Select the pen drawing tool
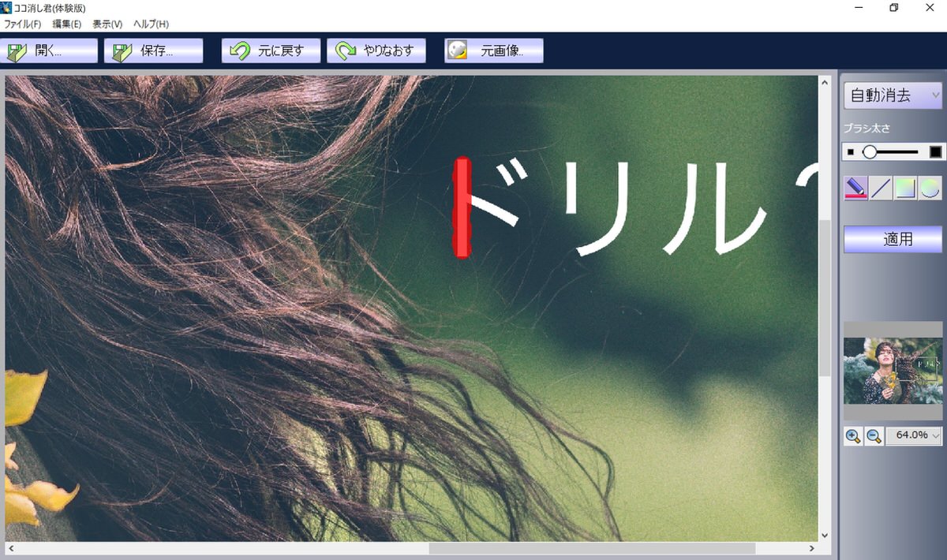The height and width of the screenshot is (560, 947). coord(855,188)
